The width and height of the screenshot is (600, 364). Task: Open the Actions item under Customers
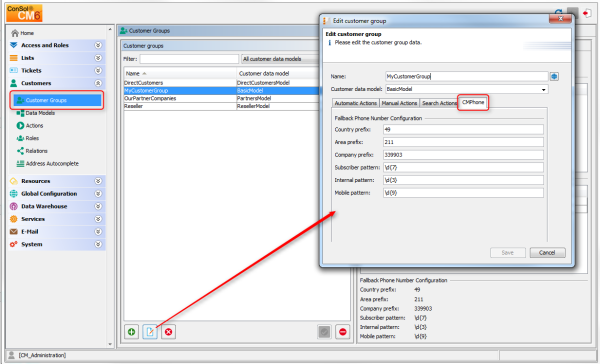coord(30,126)
